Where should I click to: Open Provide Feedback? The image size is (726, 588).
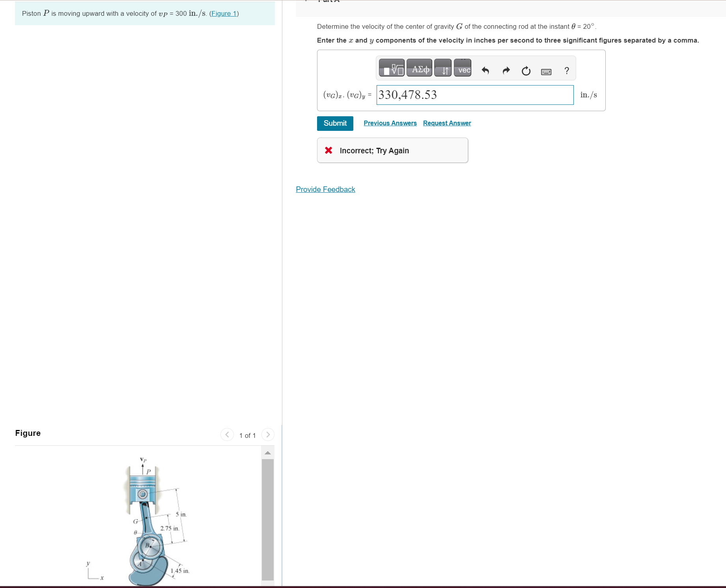pos(325,189)
